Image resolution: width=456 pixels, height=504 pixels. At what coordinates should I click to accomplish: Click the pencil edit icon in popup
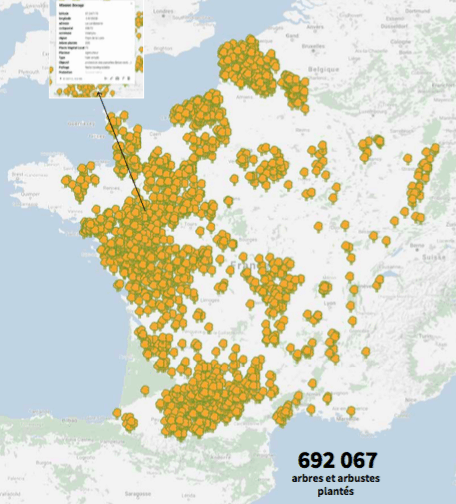tap(111, 78)
